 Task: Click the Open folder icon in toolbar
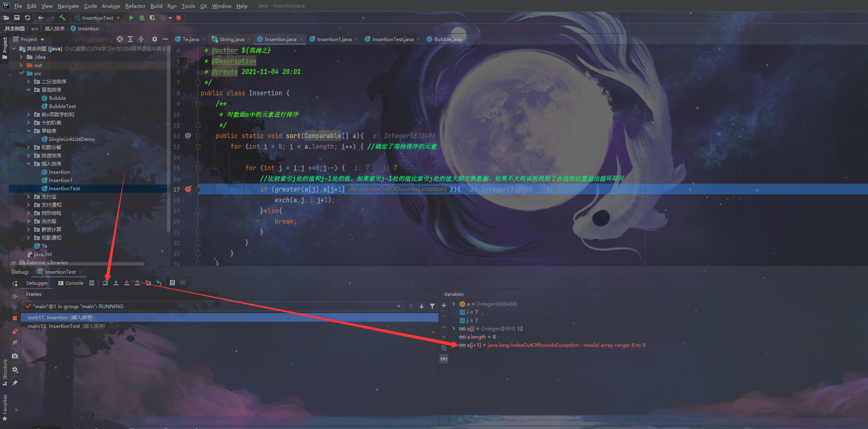pyautogui.click(x=6, y=18)
